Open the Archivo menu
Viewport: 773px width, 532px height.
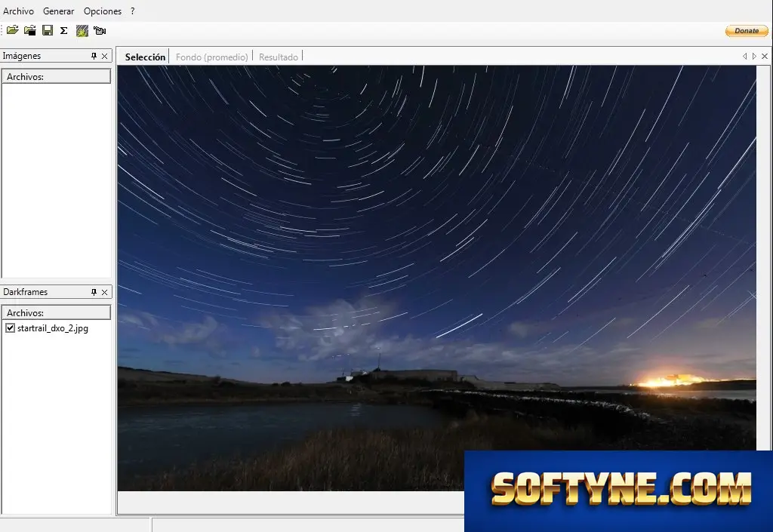pos(18,11)
